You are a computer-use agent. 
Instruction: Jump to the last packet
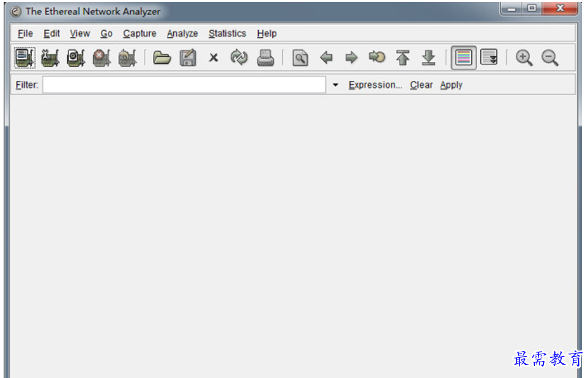[428, 57]
